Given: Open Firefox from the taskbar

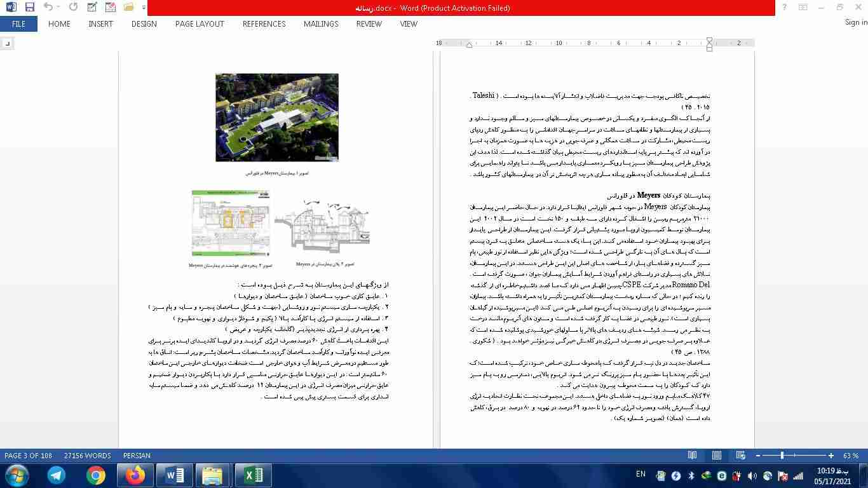Looking at the screenshot, I should (135, 475).
